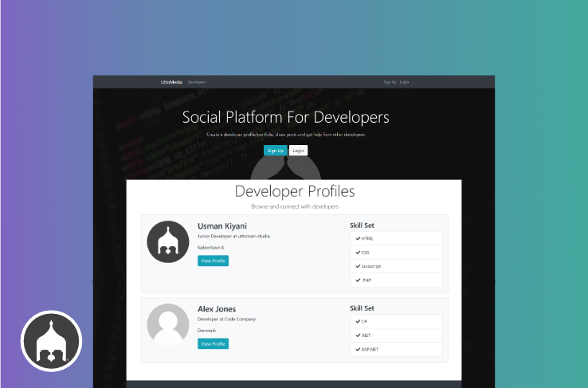The height and width of the screenshot is (388, 588).
Task: Click 'Browse and connect with developers' subtitle
Action: pyautogui.click(x=295, y=206)
